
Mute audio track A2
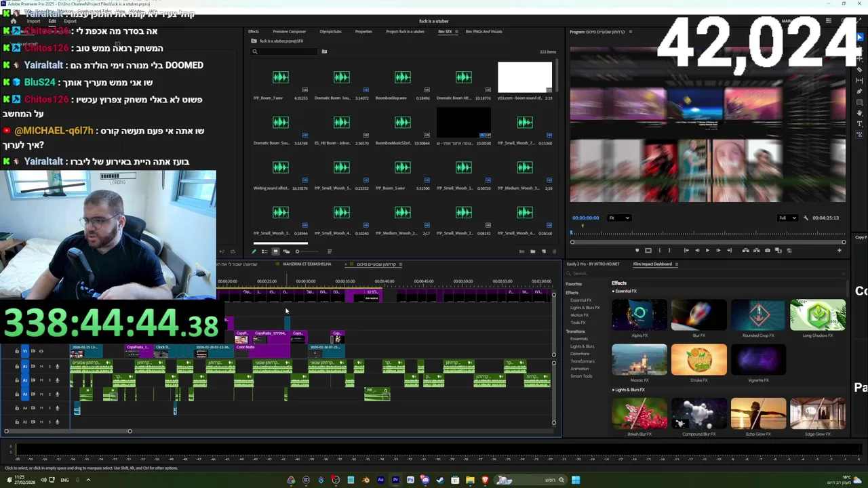point(41,380)
